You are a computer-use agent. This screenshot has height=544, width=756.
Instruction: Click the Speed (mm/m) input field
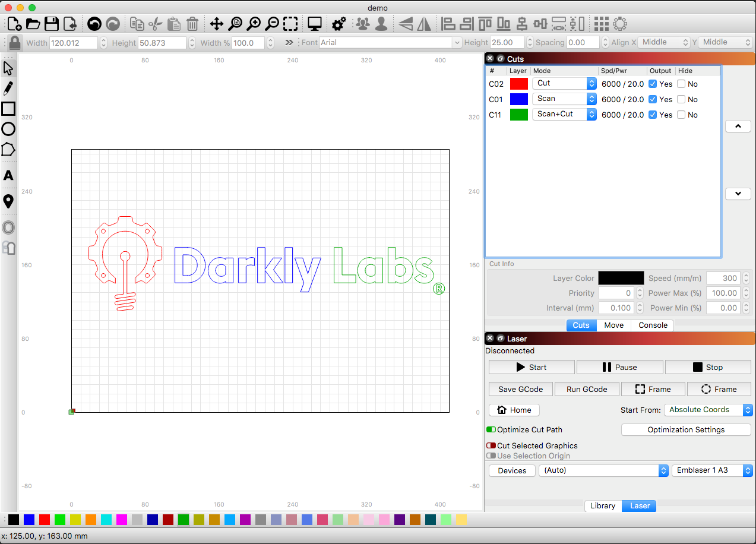coord(722,278)
